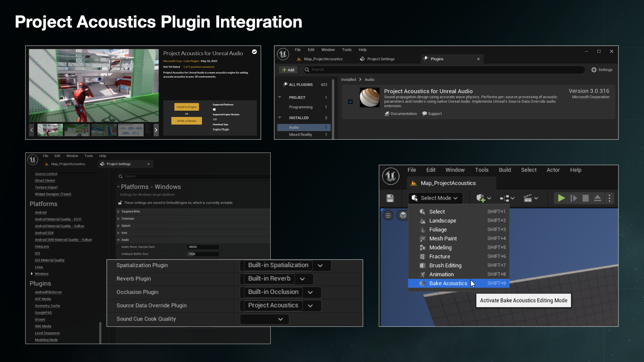Select Fracture mode entry

coord(459,256)
